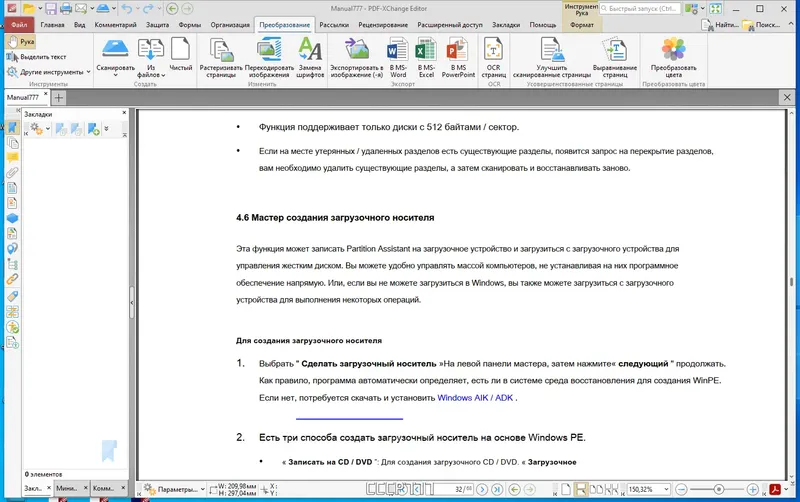Image resolution: width=800 pixels, height=502 pixels.
Task: Open the yellow comments pane icon in sidebar
Action: [12, 158]
